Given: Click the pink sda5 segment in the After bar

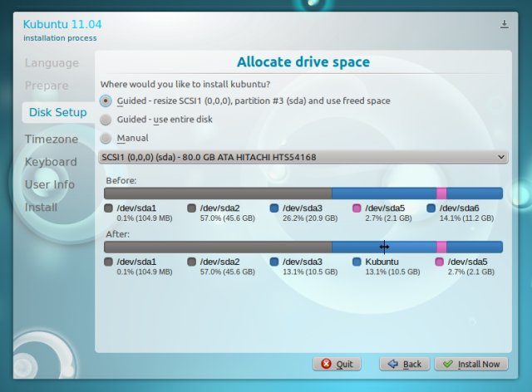Looking at the screenshot, I should (x=441, y=247).
